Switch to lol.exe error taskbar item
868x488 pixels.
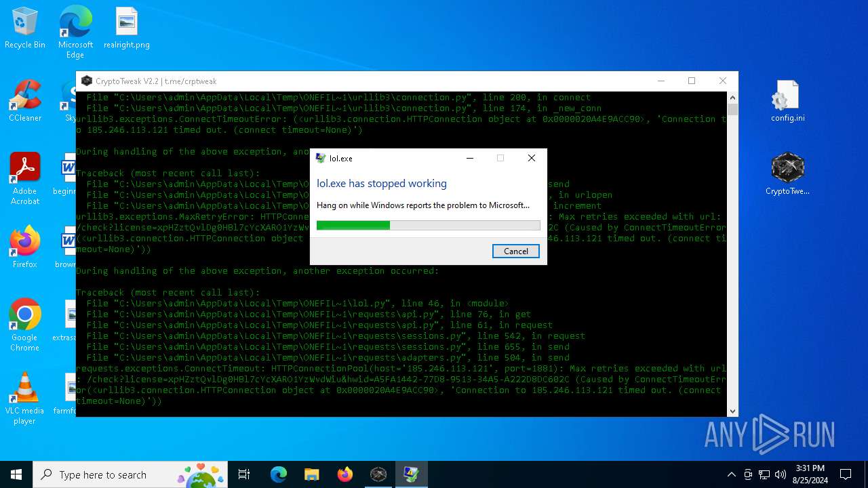coord(412,474)
